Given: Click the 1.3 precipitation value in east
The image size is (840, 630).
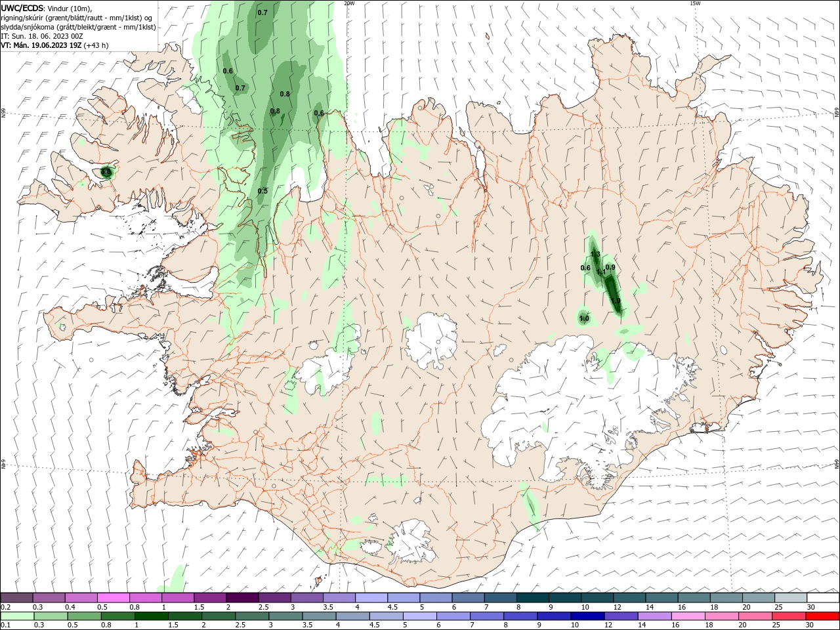Looking at the screenshot, I should (595, 254).
